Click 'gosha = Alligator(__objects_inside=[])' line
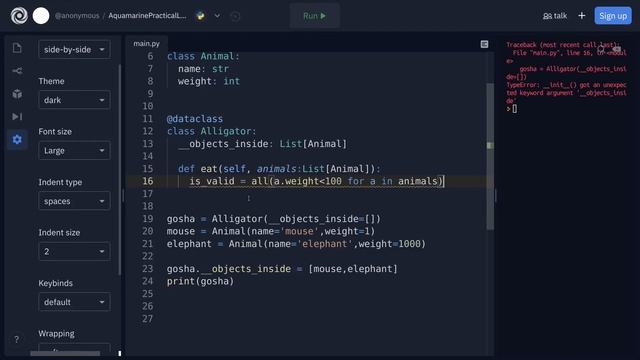 [x=273, y=219]
